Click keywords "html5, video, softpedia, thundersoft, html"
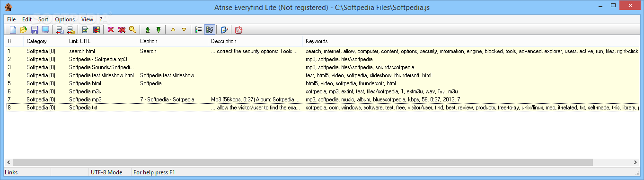The image size is (644, 180). (x=351, y=83)
